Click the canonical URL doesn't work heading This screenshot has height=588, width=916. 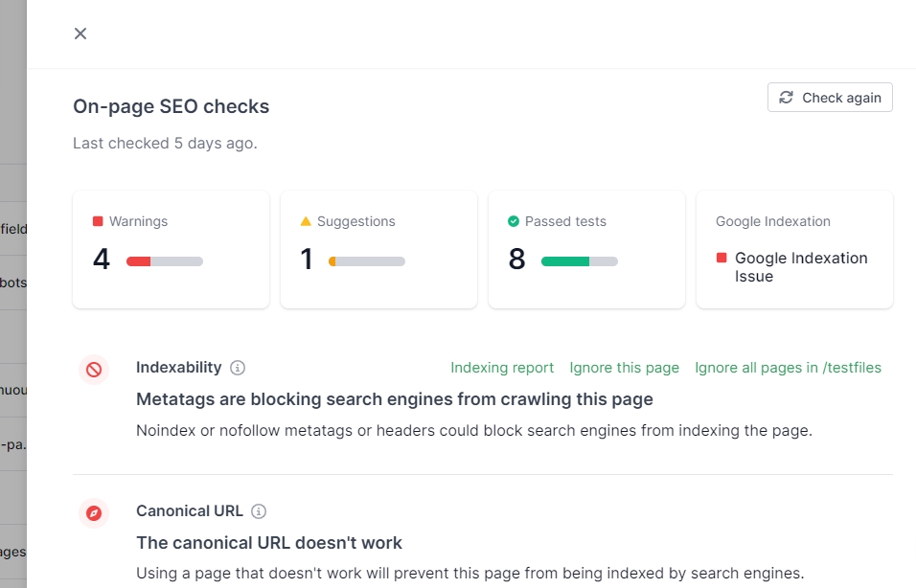[269, 543]
